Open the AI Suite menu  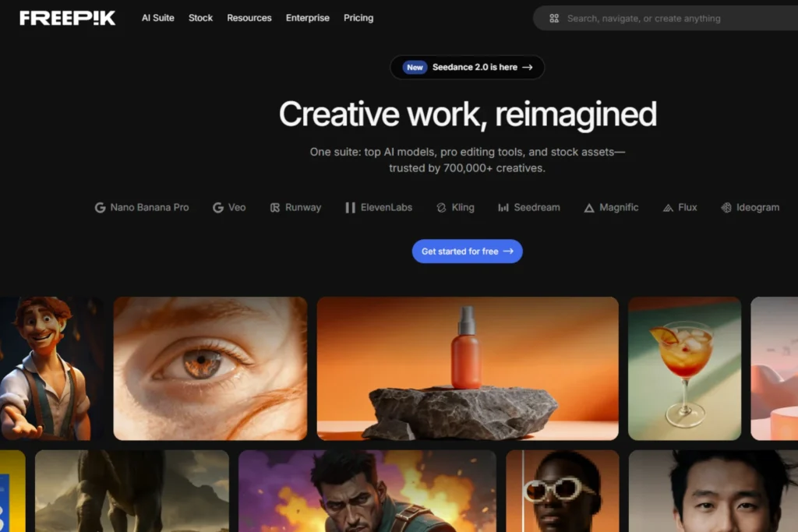[x=157, y=18]
